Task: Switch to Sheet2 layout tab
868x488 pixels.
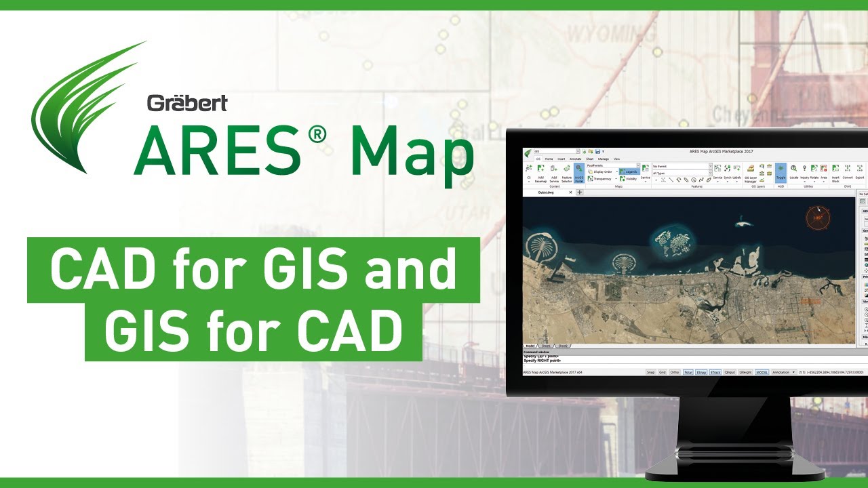Action: (563, 345)
